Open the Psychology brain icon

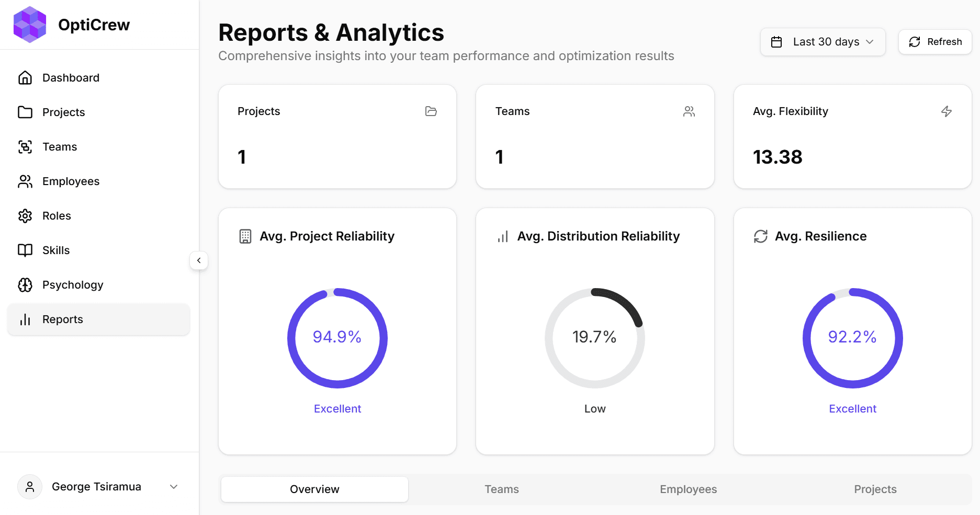pyautogui.click(x=24, y=285)
